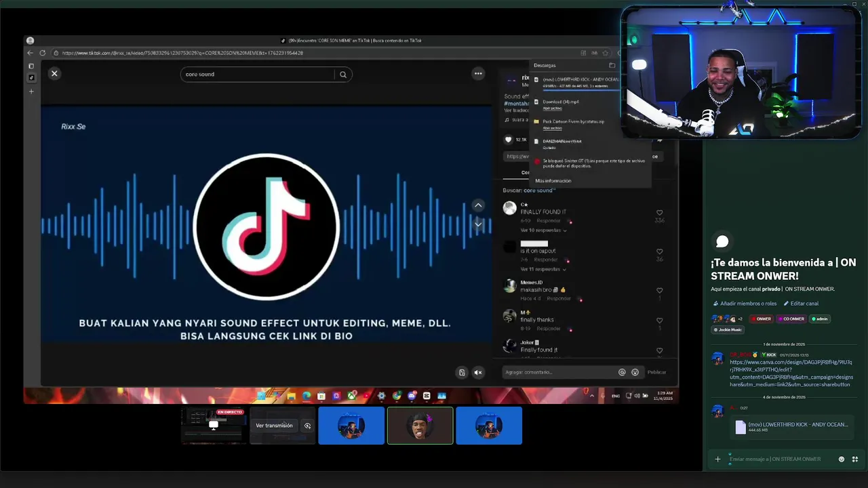The image size is (868, 488).
Task: Click the clip icon beside mute
Action: (462, 372)
